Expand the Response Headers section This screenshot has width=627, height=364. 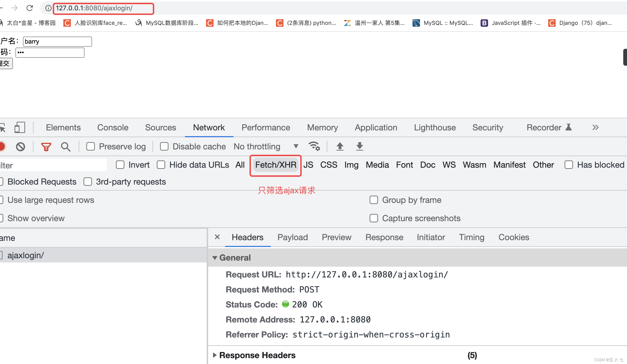(215, 355)
